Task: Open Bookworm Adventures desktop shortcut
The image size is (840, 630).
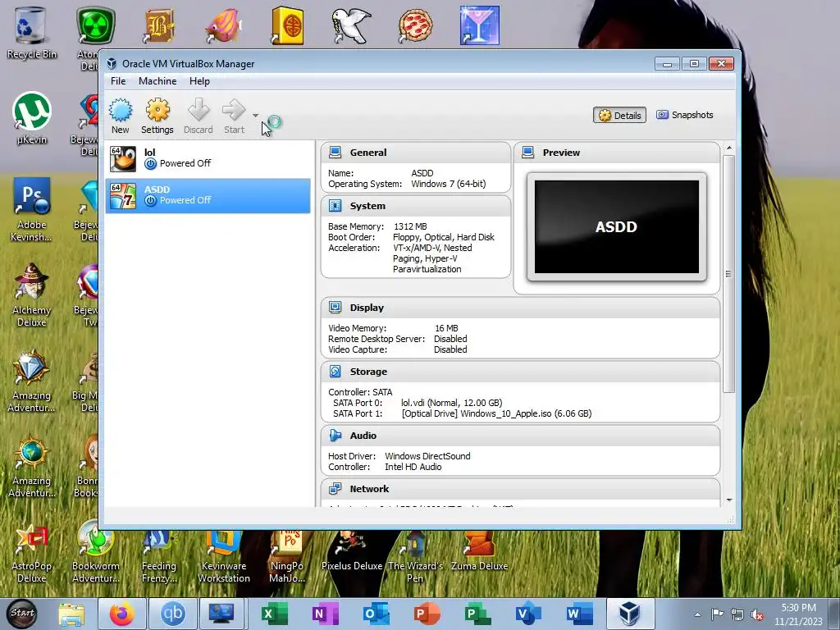Action: pyautogui.click(x=95, y=552)
